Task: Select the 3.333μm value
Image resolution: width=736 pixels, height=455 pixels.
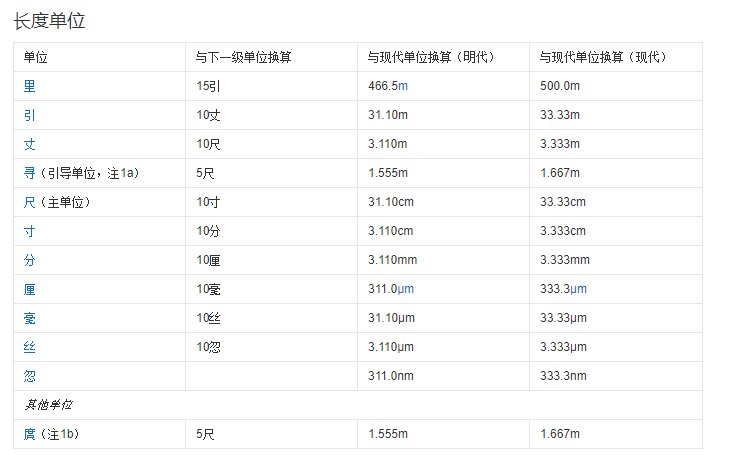Action: 563,347
